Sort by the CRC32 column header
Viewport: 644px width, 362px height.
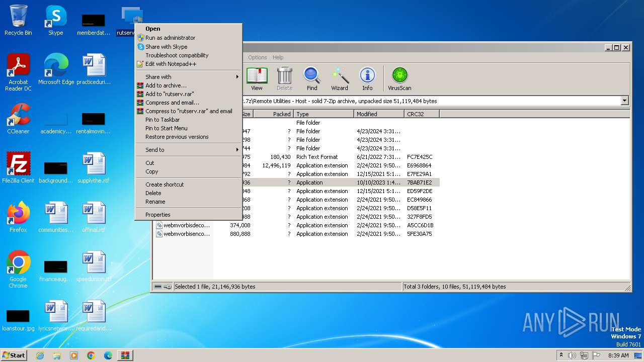coord(422,114)
